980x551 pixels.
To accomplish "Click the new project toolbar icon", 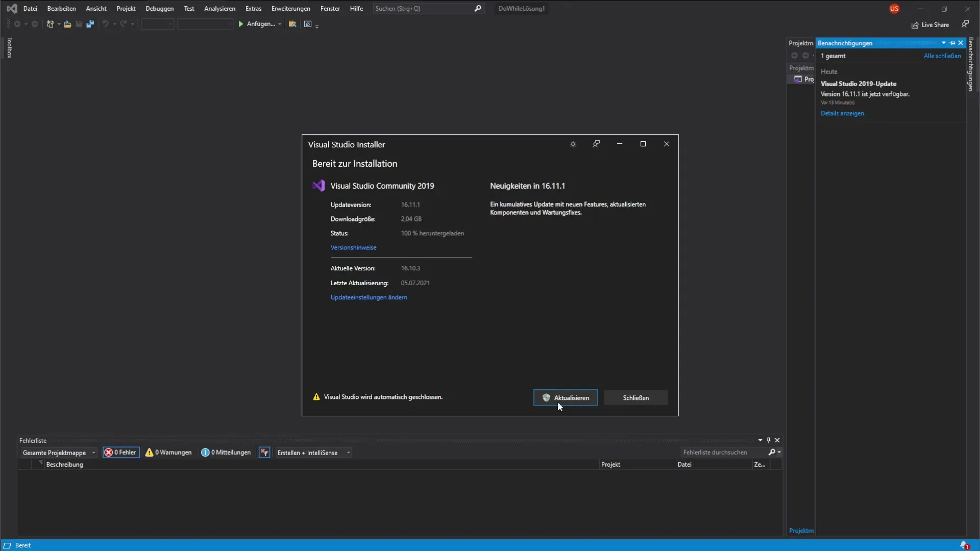I will pyautogui.click(x=50, y=24).
